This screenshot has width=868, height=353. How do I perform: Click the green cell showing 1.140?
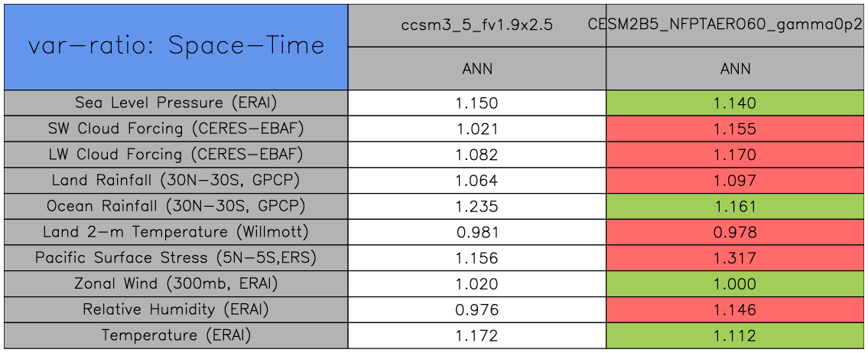point(736,103)
